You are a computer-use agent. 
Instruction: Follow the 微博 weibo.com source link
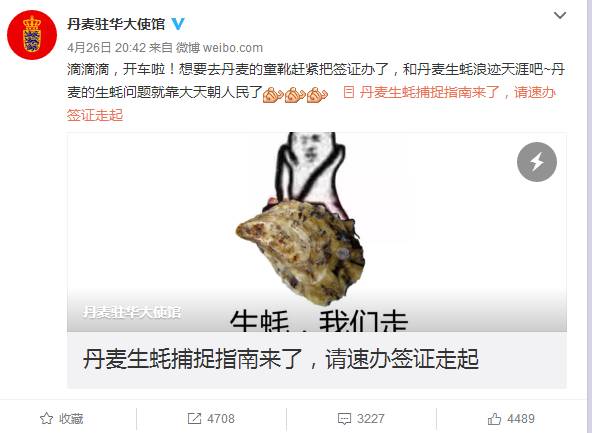(219, 48)
